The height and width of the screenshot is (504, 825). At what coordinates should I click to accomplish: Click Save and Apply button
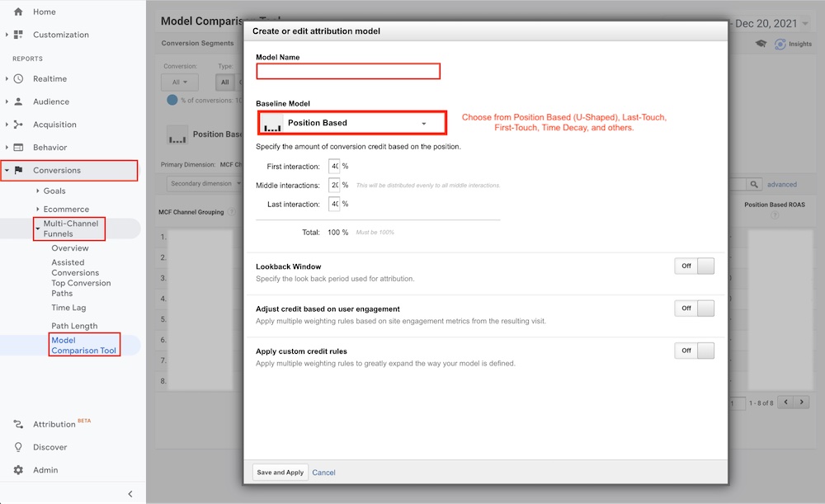[x=280, y=473]
